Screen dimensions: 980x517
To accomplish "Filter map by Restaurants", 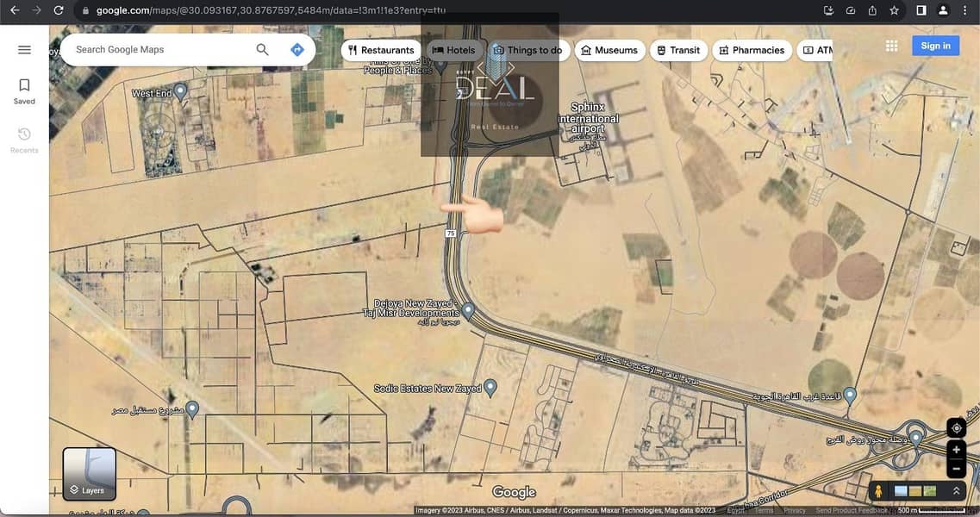I will [x=380, y=50].
